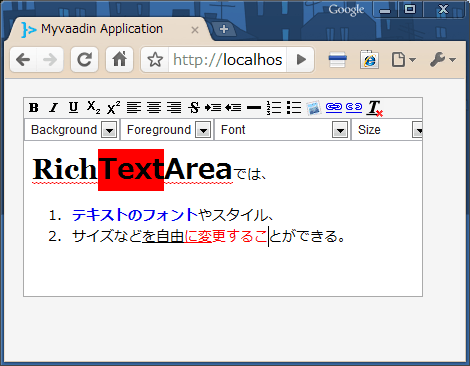Open the wrench tools menu

coord(443,60)
